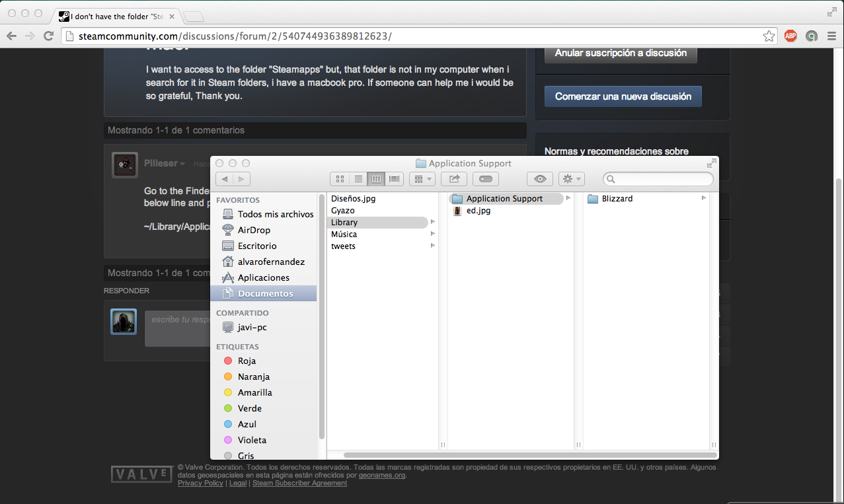Screen dimensions: 844x504
Task: Open Quick Look with the eye icon
Action: point(539,178)
